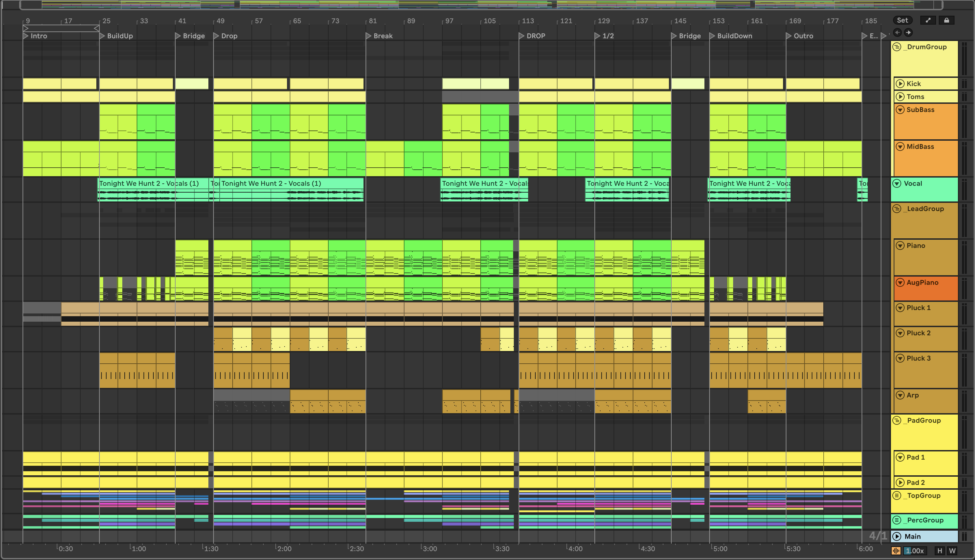975x560 pixels.
Task: Fold the _PercGroup group icon
Action: (x=897, y=520)
